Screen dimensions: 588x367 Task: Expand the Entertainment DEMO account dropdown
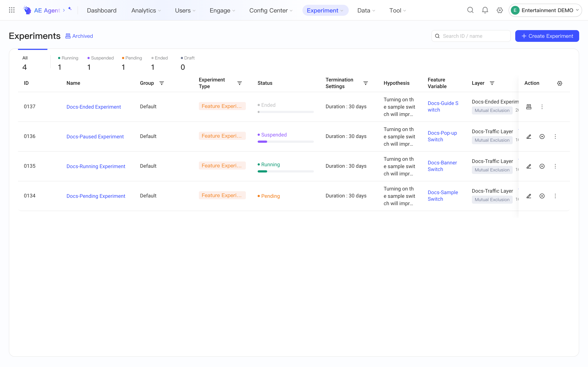(x=545, y=10)
